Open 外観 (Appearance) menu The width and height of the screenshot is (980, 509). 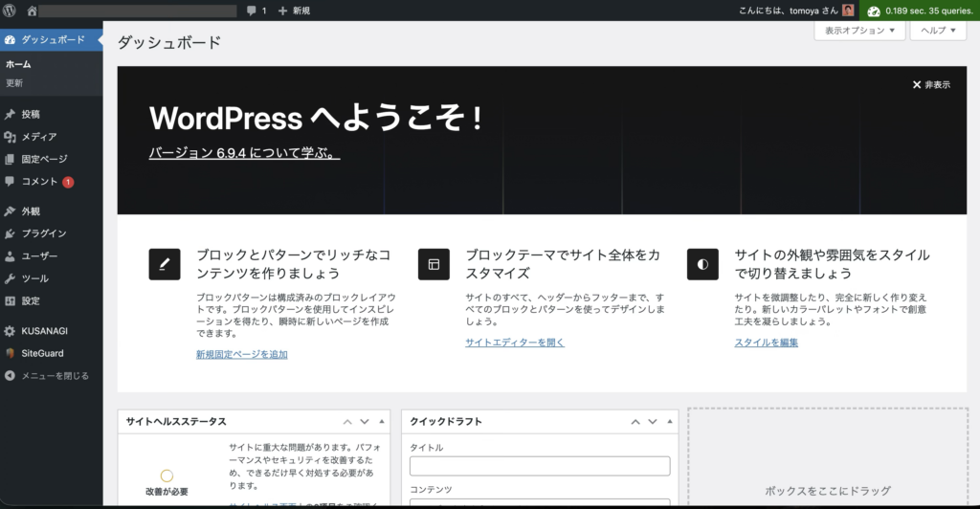coord(31,211)
